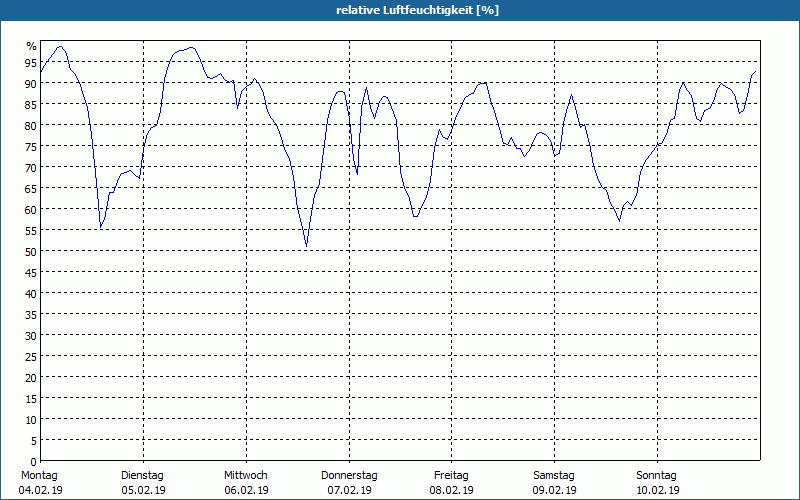The image size is (800, 500).
Task: Click the y-axis label 70
Action: [x=31, y=167]
